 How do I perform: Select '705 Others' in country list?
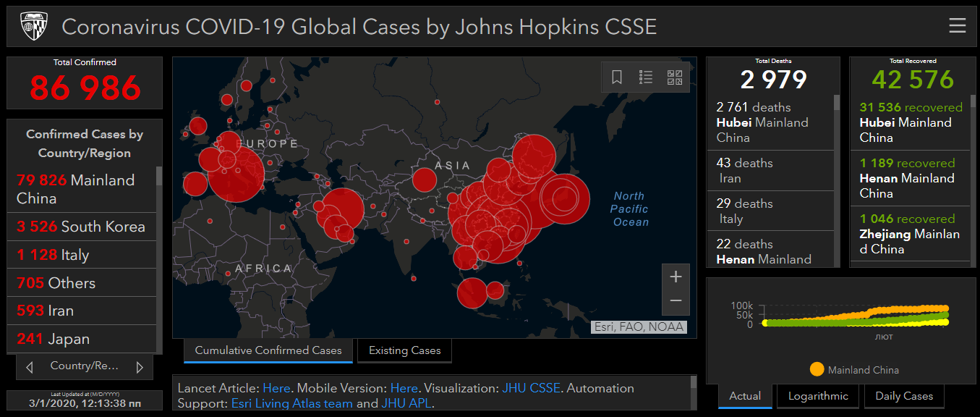click(x=82, y=283)
